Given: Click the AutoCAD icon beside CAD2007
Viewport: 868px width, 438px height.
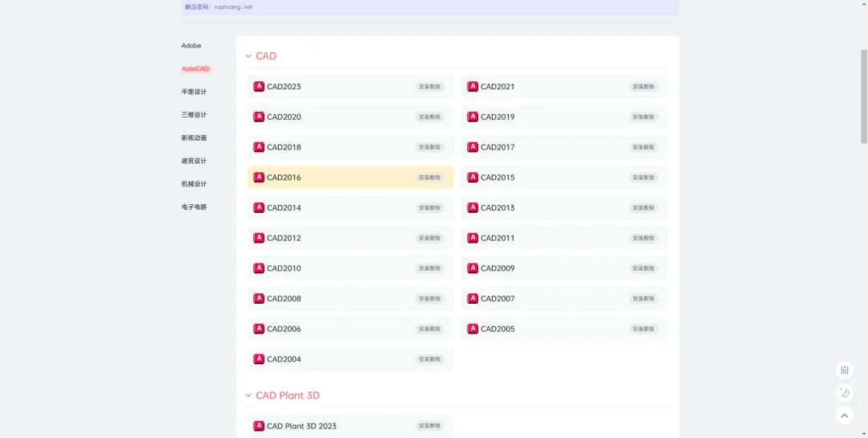Looking at the screenshot, I should point(473,298).
